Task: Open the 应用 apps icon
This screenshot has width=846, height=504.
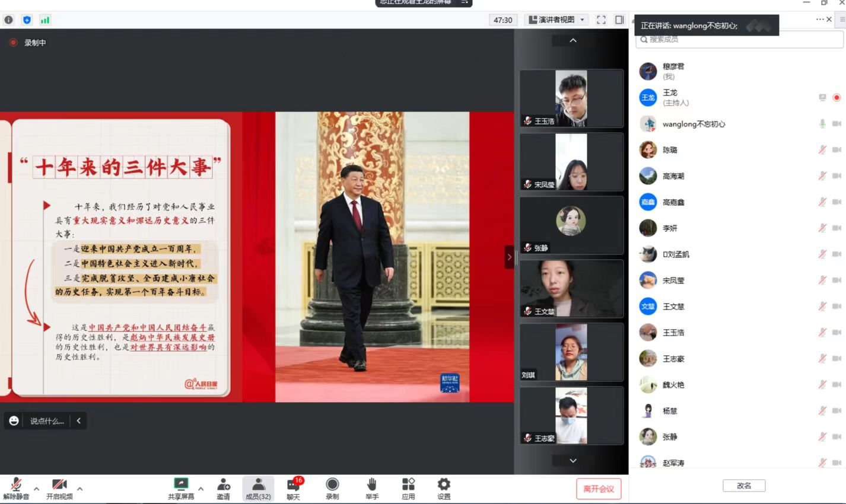Action: tap(408, 485)
